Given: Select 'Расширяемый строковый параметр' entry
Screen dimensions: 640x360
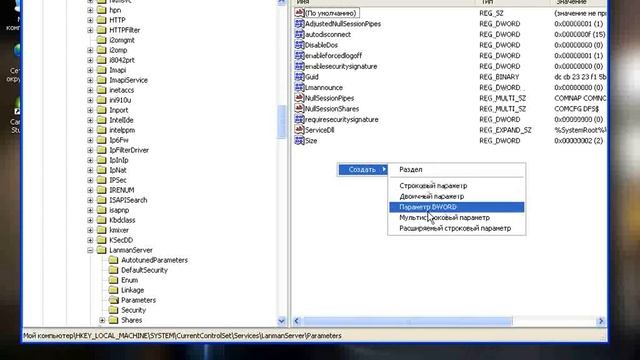Looking at the screenshot, I should click(456, 228).
